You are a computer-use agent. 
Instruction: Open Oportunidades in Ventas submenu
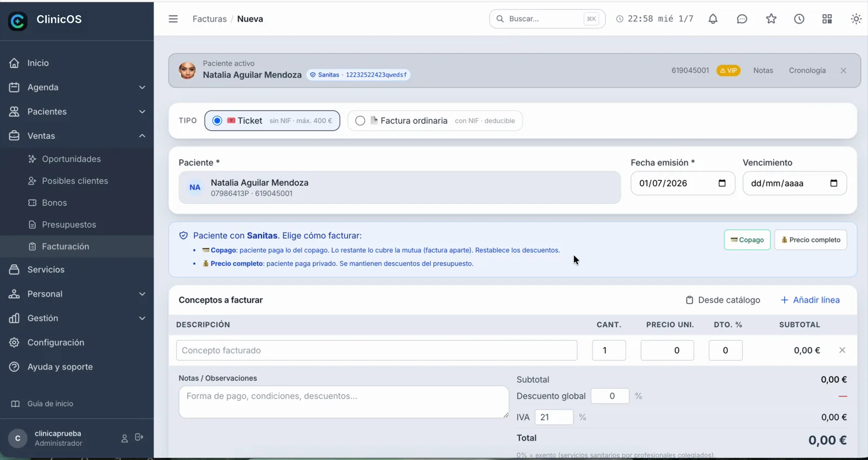click(x=76, y=159)
